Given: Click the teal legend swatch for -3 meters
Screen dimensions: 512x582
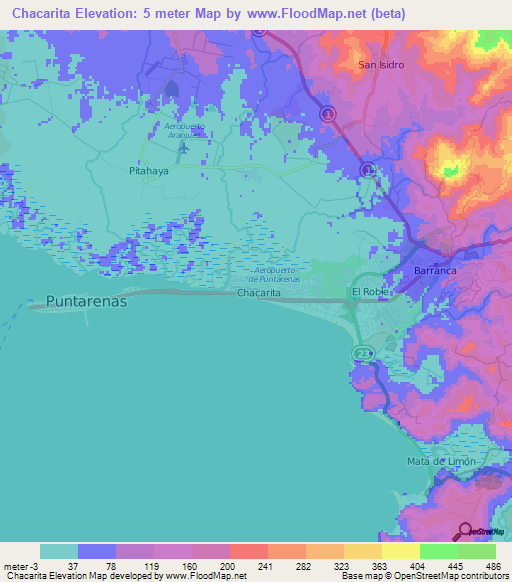Looking at the screenshot, I should tap(59, 552).
